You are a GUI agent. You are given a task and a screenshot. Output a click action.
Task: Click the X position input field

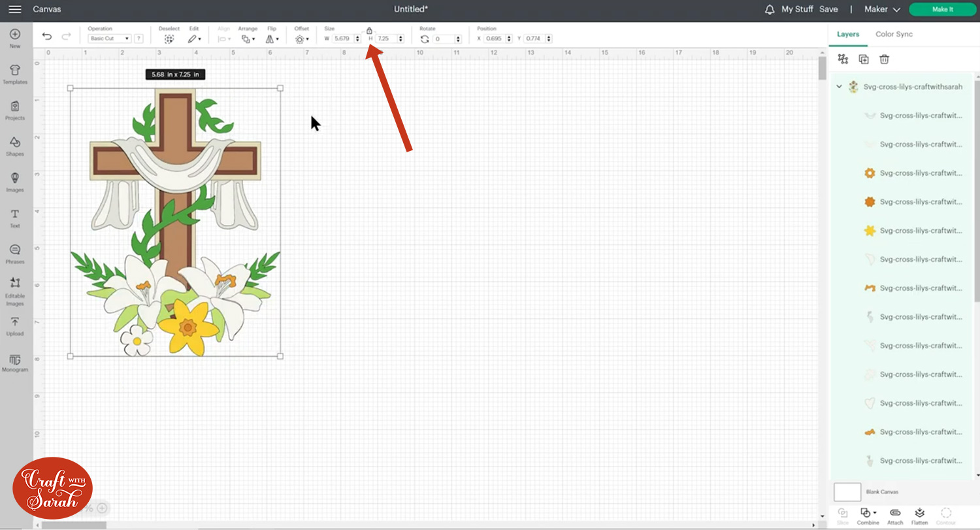coord(495,39)
